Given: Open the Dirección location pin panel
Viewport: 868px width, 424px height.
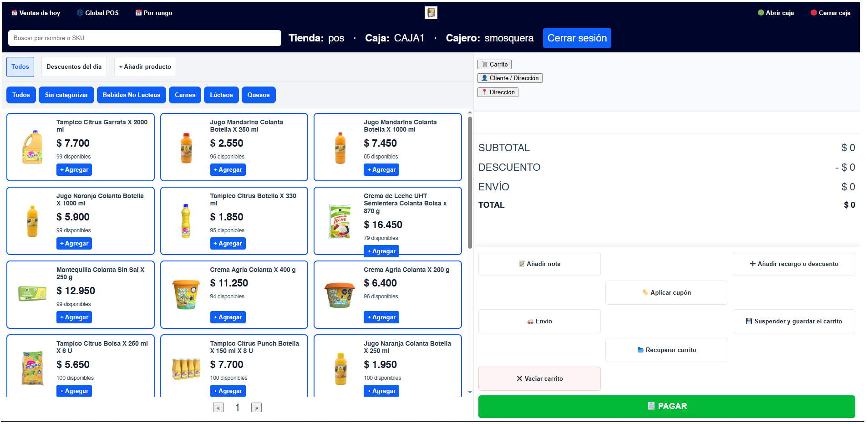Looking at the screenshot, I should pos(498,92).
